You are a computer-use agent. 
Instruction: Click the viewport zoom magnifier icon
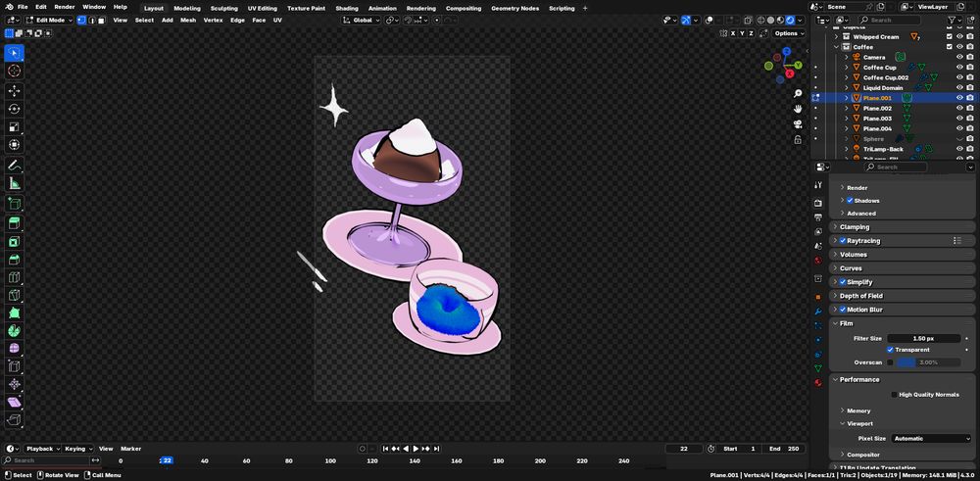point(798,94)
